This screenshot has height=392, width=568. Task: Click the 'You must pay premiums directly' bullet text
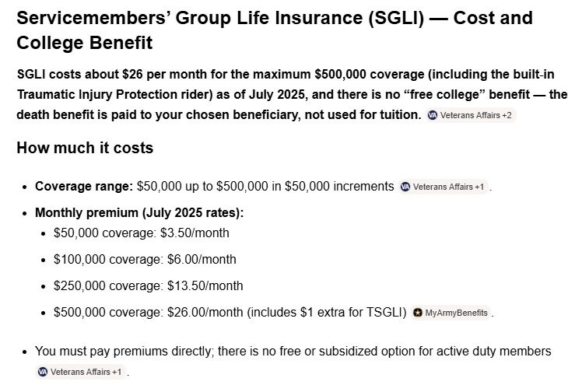(293, 351)
